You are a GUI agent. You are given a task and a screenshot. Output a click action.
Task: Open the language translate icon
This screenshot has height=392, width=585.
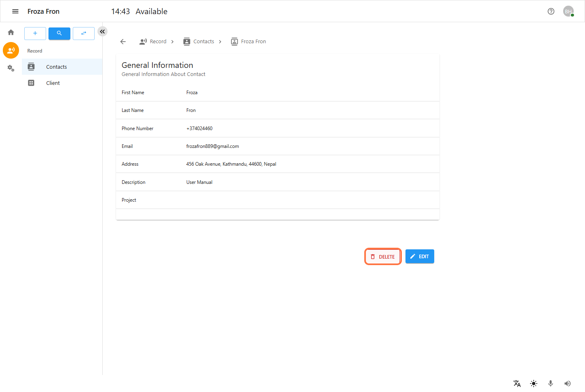pyautogui.click(x=517, y=384)
